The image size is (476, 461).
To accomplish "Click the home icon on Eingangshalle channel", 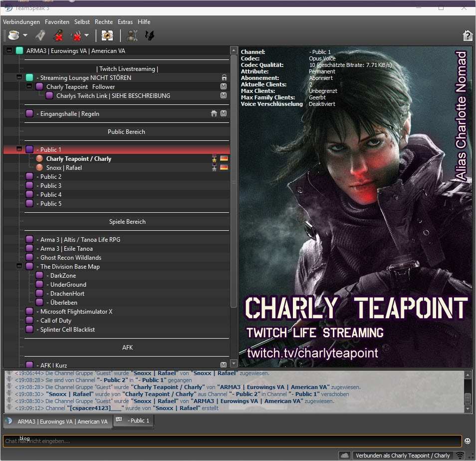I will (x=214, y=114).
